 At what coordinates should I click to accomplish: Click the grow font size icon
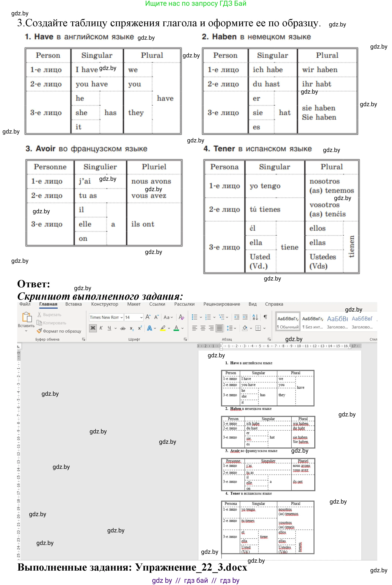[x=148, y=317]
